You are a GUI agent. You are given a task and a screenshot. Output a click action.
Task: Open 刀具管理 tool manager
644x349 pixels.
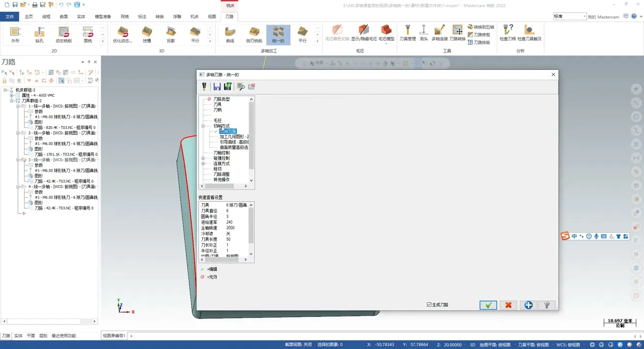click(x=407, y=32)
